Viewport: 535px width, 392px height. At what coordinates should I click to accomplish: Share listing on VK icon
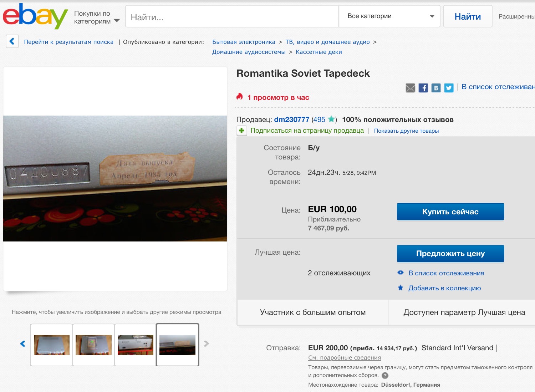click(x=436, y=88)
